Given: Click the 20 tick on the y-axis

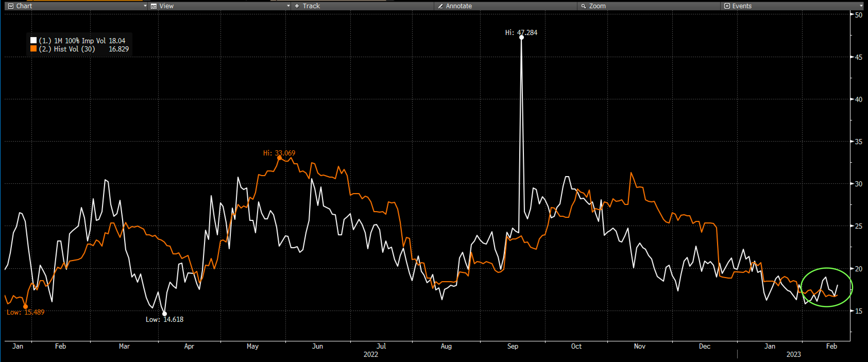Looking at the screenshot, I should tap(858, 269).
